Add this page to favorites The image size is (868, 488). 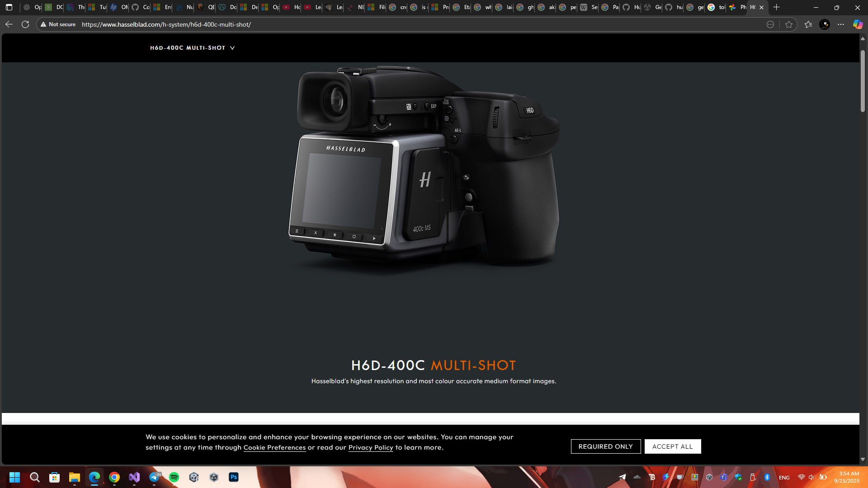pos(789,24)
